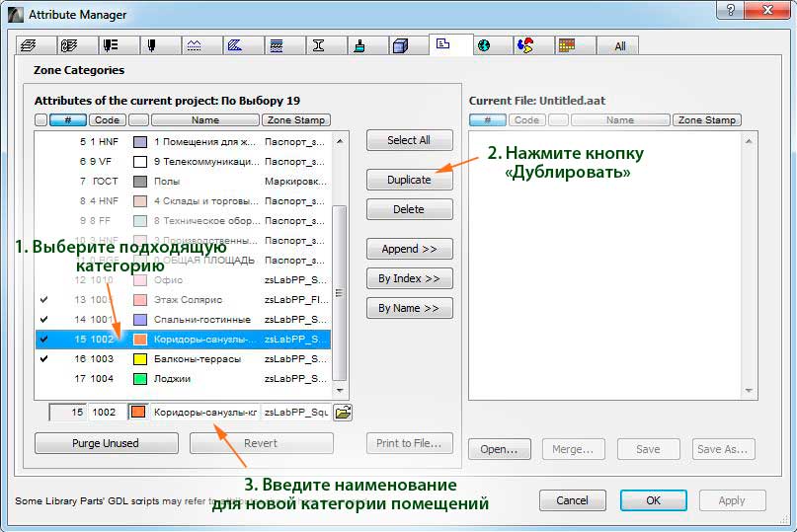Select row 1 Помещения для ж...
This screenshot has width=797, height=532.
coord(183,142)
